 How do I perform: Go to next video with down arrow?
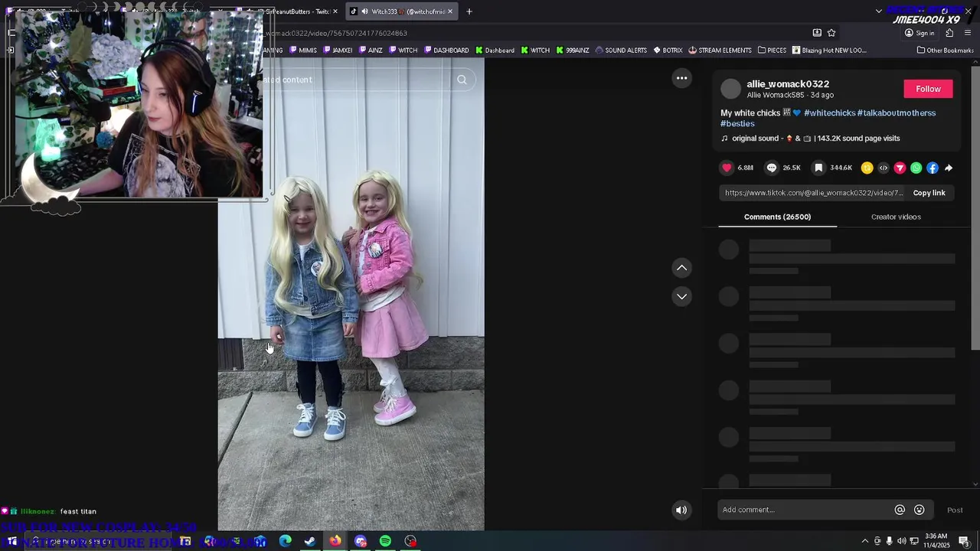click(x=681, y=296)
